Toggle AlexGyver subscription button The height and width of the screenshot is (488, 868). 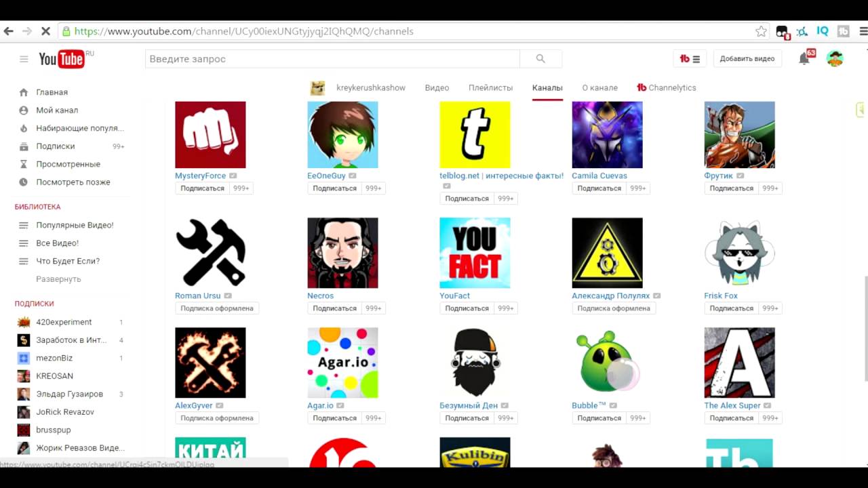click(217, 418)
